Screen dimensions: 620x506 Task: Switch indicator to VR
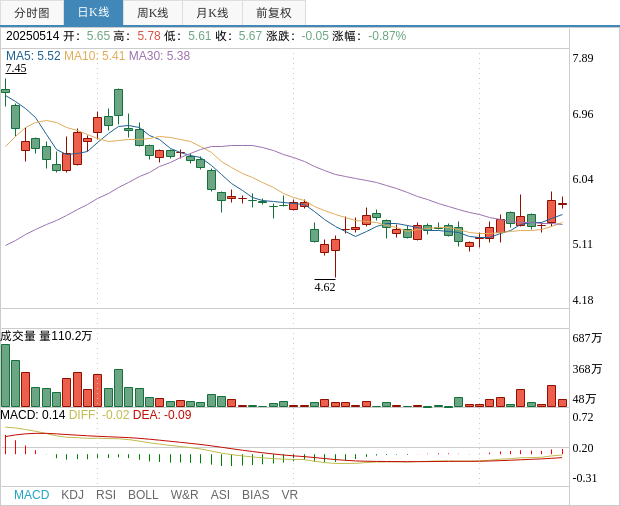(x=289, y=495)
